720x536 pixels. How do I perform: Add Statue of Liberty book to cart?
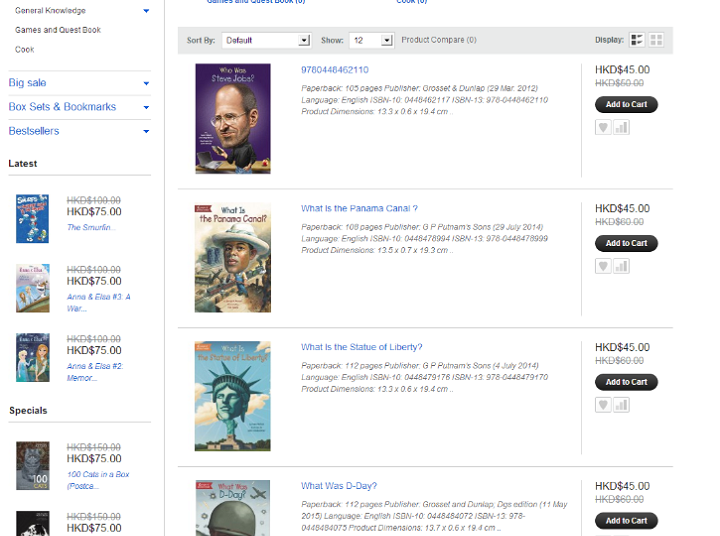[x=626, y=382]
